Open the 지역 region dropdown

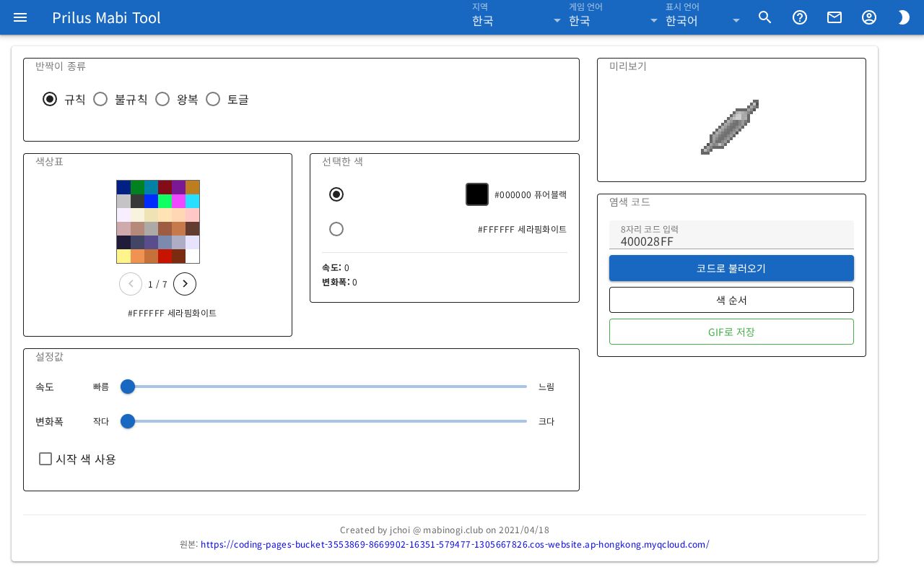[x=517, y=17]
